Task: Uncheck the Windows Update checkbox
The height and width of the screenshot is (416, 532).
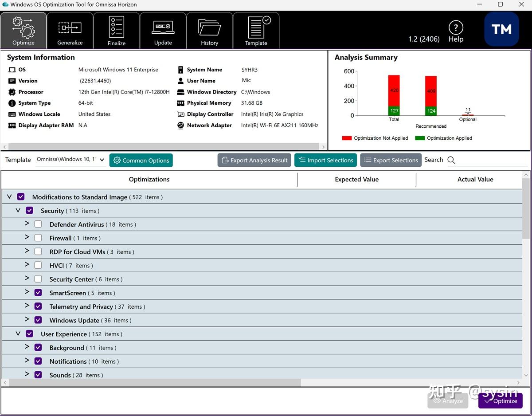Action: 38,320
